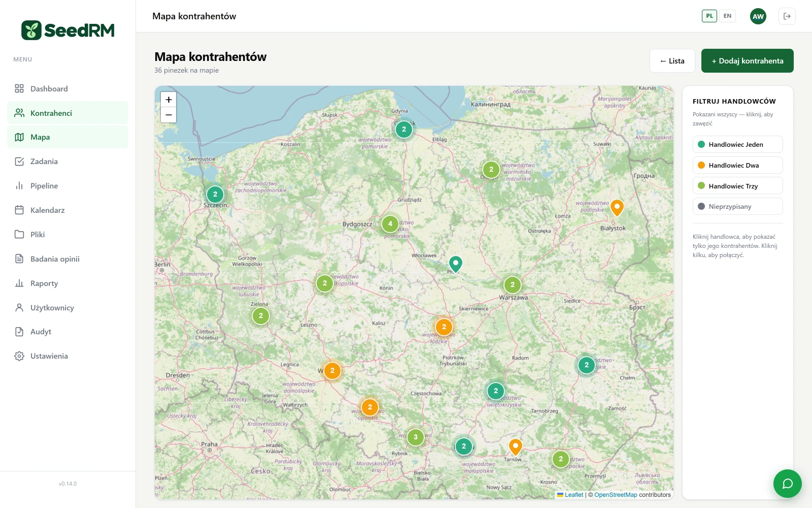Open the chat bubble widget
The height and width of the screenshot is (508, 812).
788,484
